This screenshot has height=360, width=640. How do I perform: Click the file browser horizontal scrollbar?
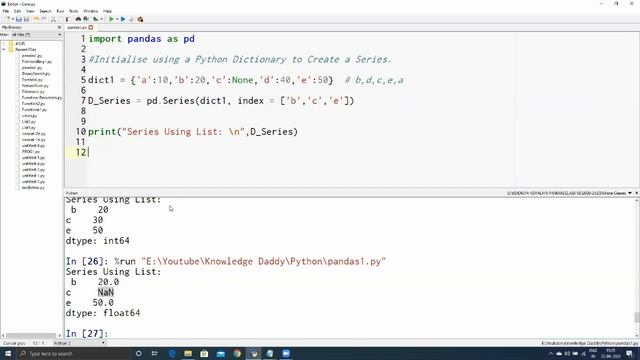pos(31,336)
